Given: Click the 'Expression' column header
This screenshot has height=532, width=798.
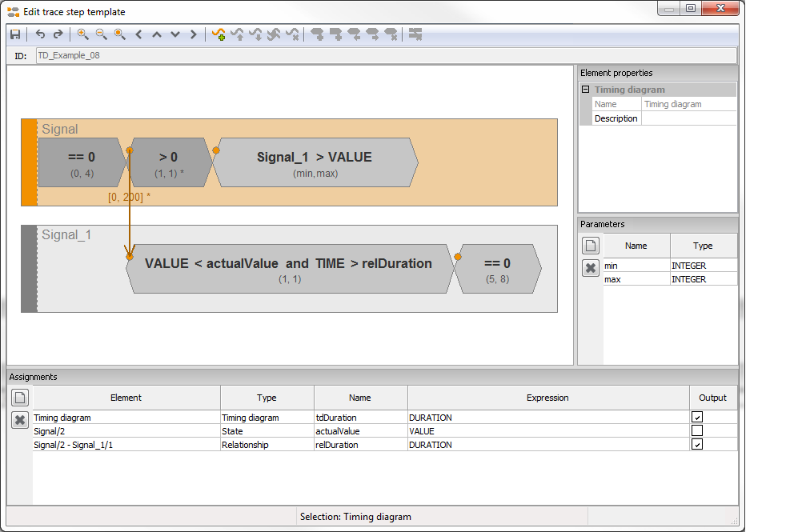Looking at the screenshot, I should pos(548,398).
